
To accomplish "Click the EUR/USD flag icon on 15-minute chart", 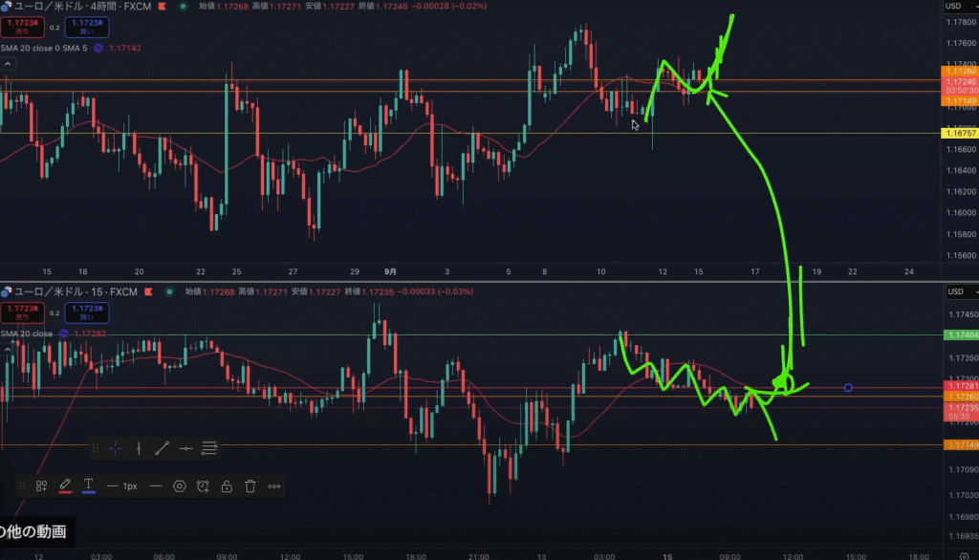I will (7, 291).
